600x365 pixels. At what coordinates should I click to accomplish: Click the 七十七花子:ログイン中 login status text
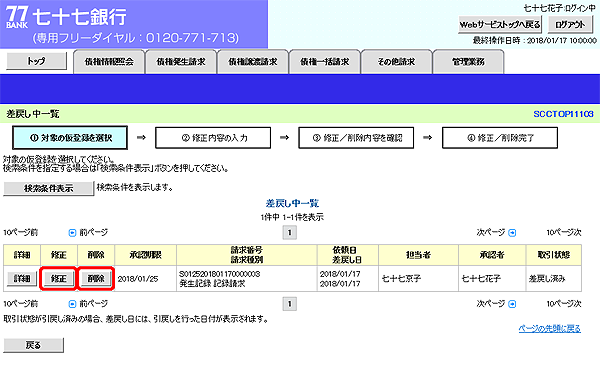559,8
